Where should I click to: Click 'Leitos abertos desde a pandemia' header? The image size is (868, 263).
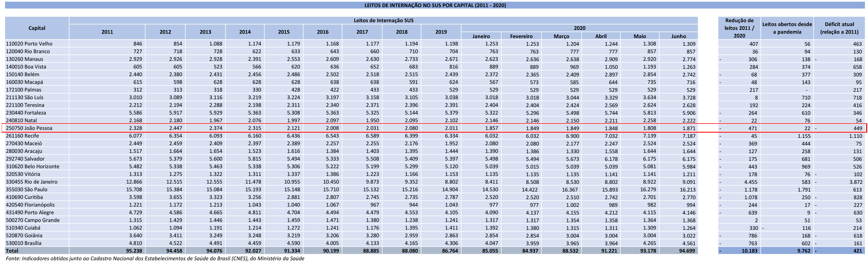tap(787, 28)
